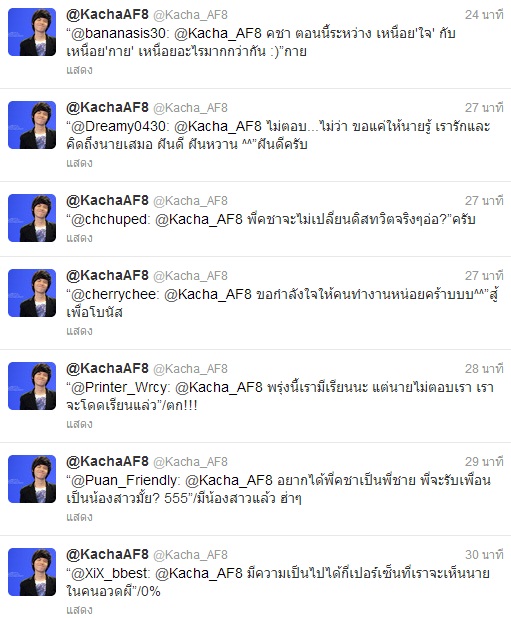Click แสดง under the @Printer_Wrcy tweet

pos(79,424)
